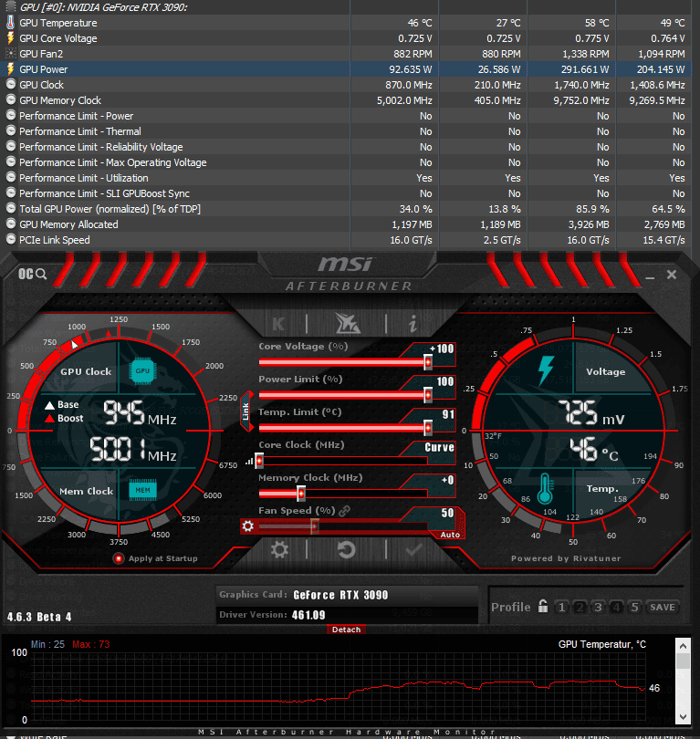Open the core clock Curve editor
Viewport: 700px width, 739px height.
click(439, 447)
